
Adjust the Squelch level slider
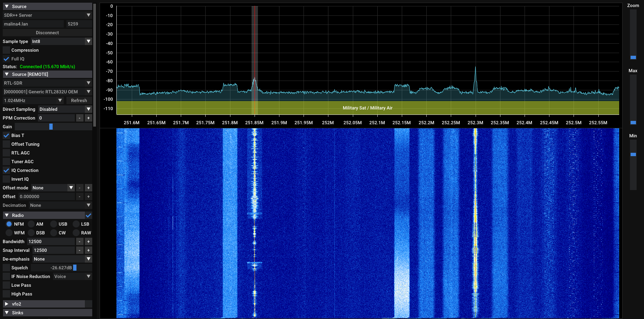tap(62, 268)
